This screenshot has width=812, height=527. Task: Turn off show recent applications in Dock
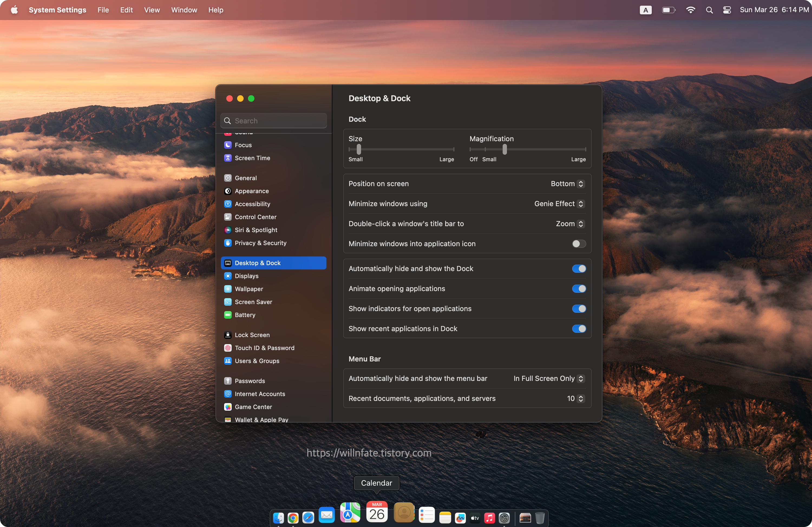579,328
